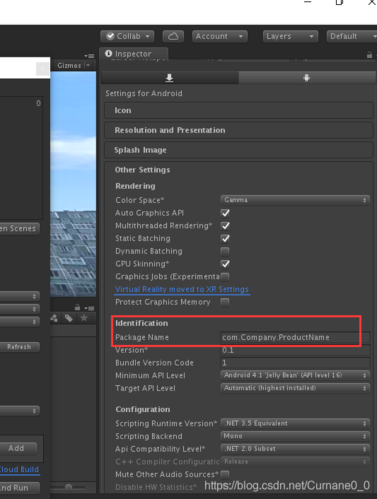Viewport: 377px width, 499px height.
Task: Open the Scene view panel options menu
Action: click(89, 56)
